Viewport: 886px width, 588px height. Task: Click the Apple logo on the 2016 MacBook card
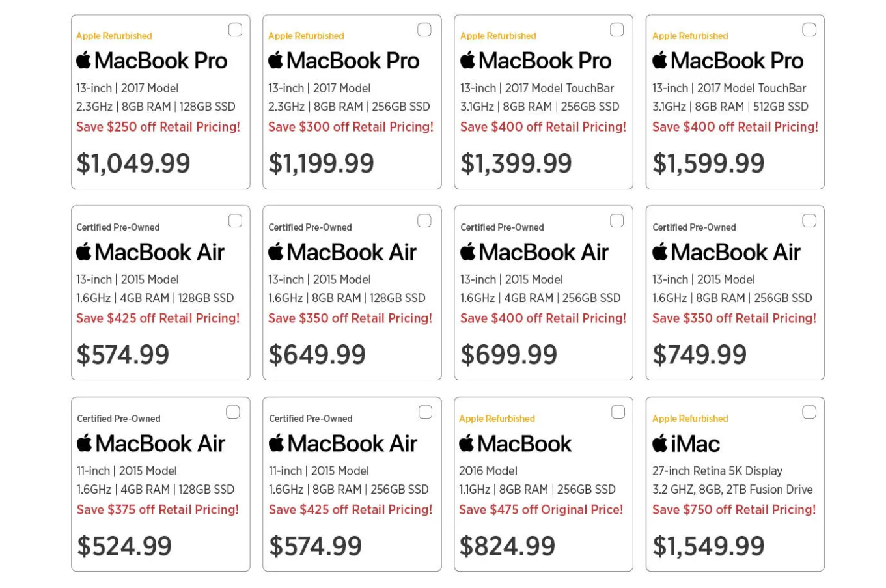pos(467,443)
